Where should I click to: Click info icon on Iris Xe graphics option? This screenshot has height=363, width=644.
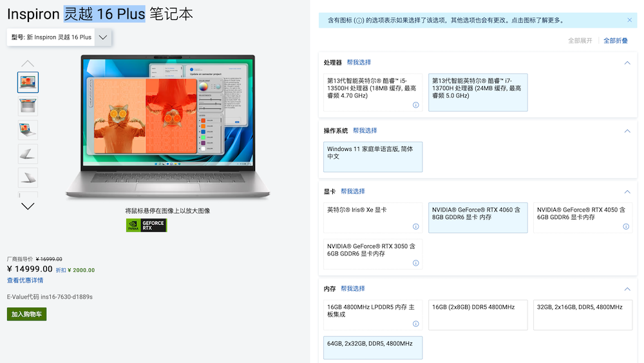(415, 227)
